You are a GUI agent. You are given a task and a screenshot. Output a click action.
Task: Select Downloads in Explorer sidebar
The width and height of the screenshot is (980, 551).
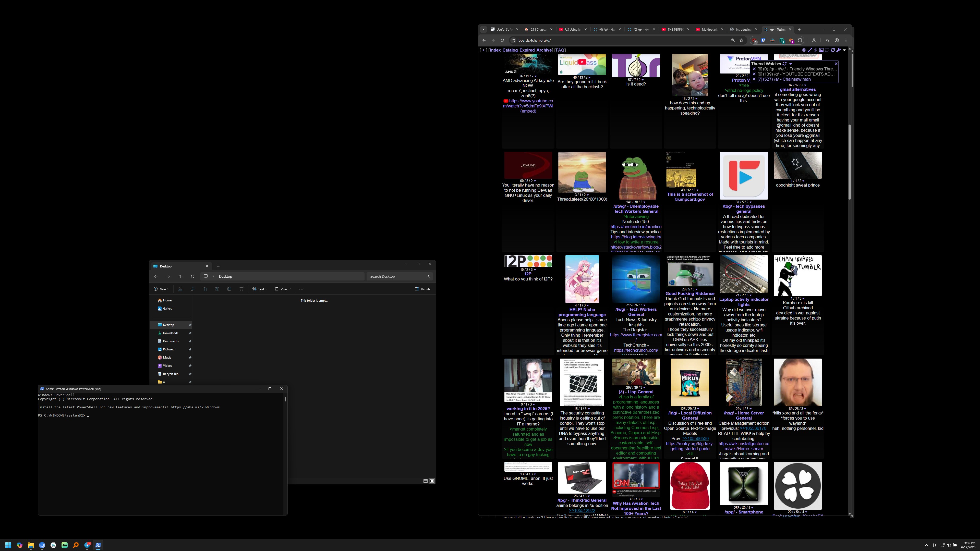click(171, 333)
